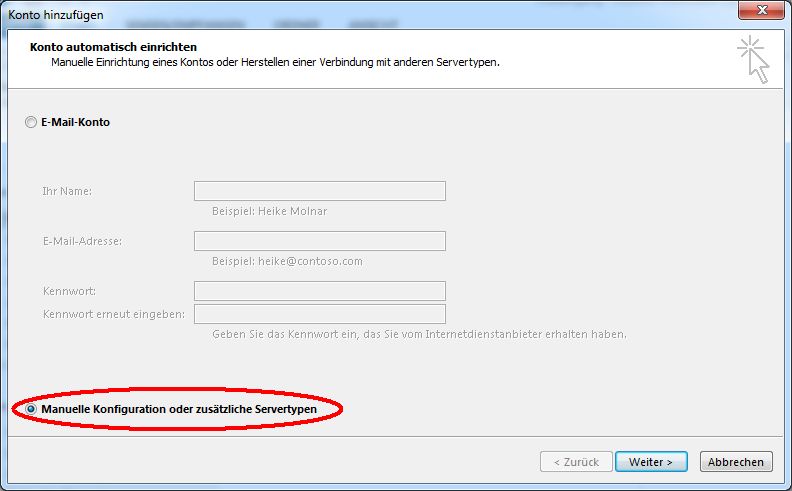Image resolution: width=792 pixels, height=491 pixels.
Task: Close the Konto hinzufügen dialog
Action: (x=762, y=10)
